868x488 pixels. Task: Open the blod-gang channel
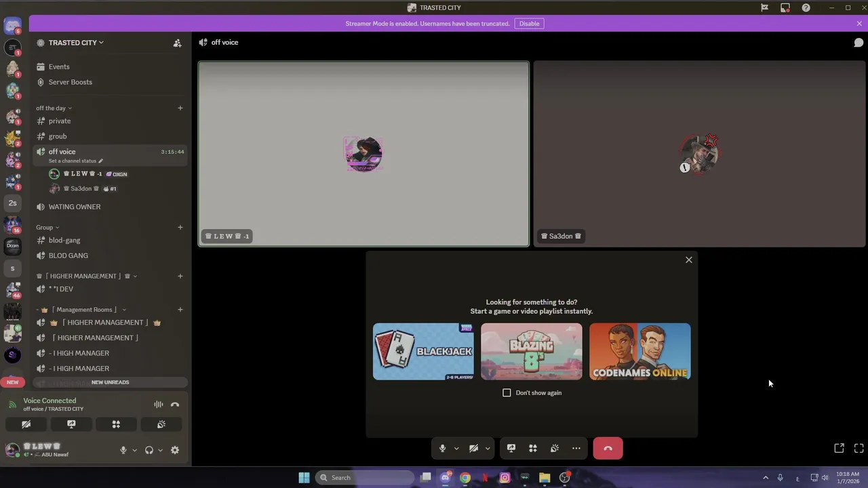click(111, 240)
